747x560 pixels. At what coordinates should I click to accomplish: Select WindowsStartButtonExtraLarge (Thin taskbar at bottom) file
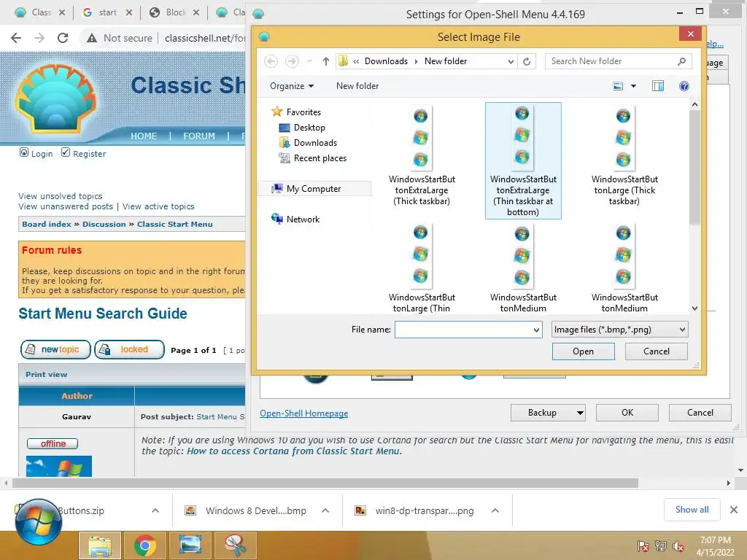pyautogui.click(x=523, y=161)
